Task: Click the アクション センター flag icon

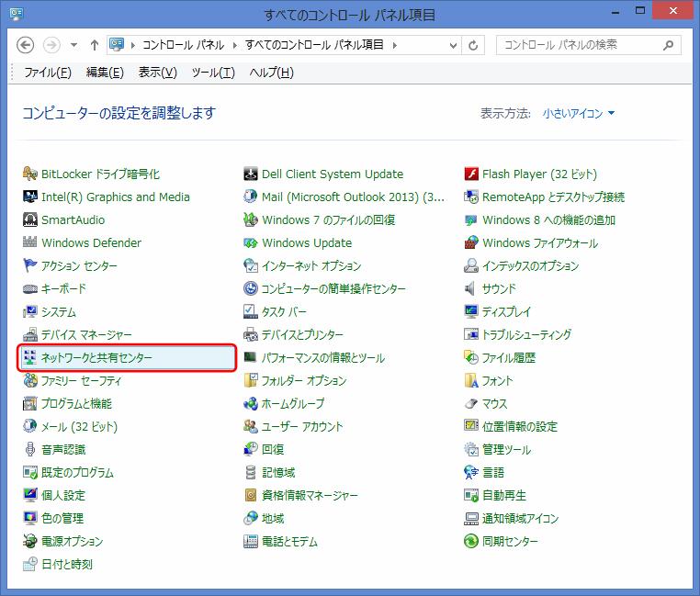Action: pos(30,265)
